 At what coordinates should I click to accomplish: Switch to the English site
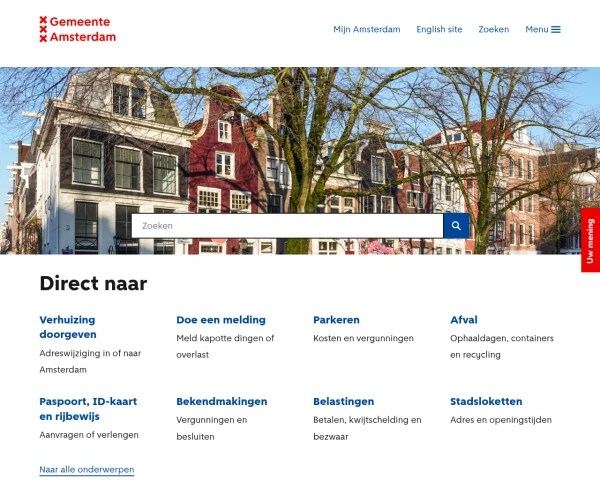(x=439, y=29)
